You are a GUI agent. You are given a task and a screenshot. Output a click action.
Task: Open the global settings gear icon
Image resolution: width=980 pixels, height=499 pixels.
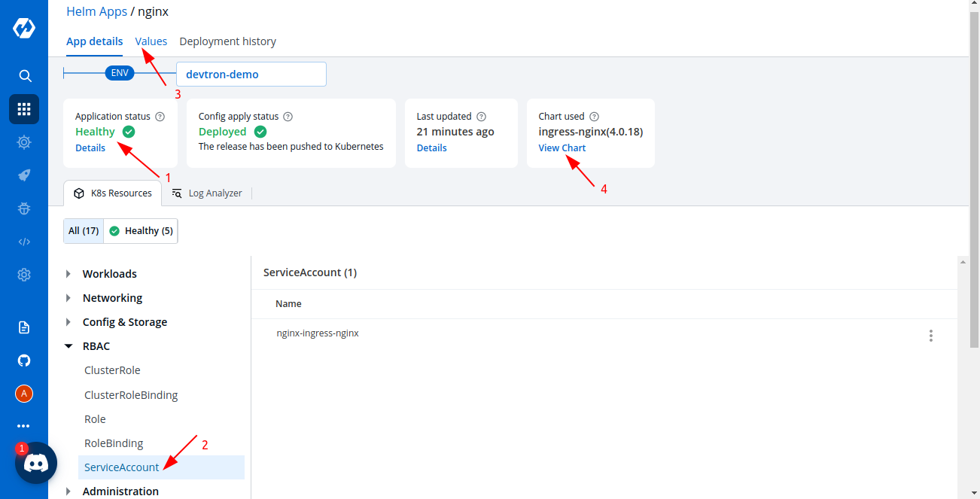pyautogui.click(x=24, y=275)
